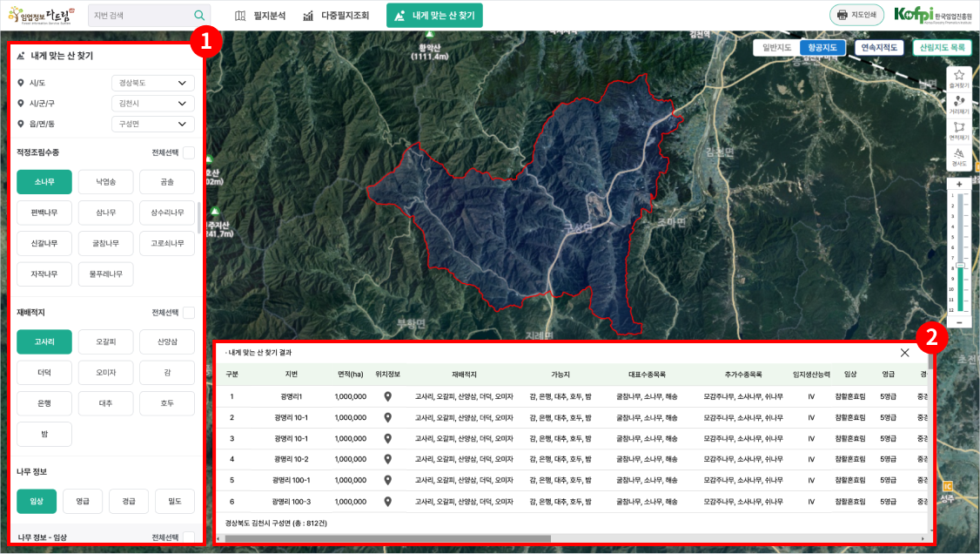Click location pin for row 광명리1

[x=387, y=396]
